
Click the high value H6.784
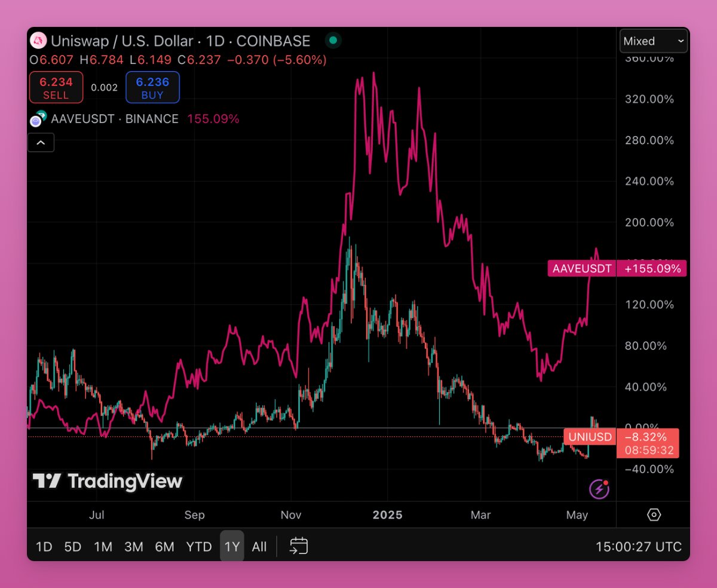click(102, 60)
